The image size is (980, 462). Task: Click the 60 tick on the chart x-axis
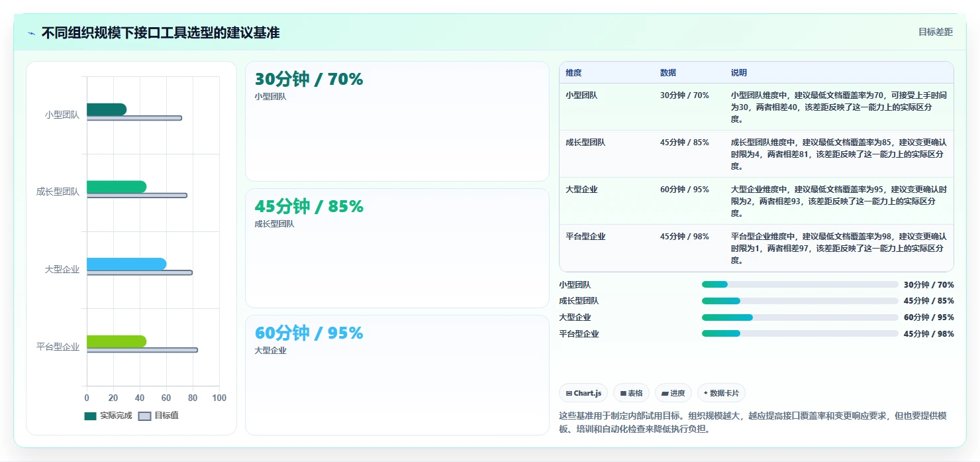coord(166,398)
